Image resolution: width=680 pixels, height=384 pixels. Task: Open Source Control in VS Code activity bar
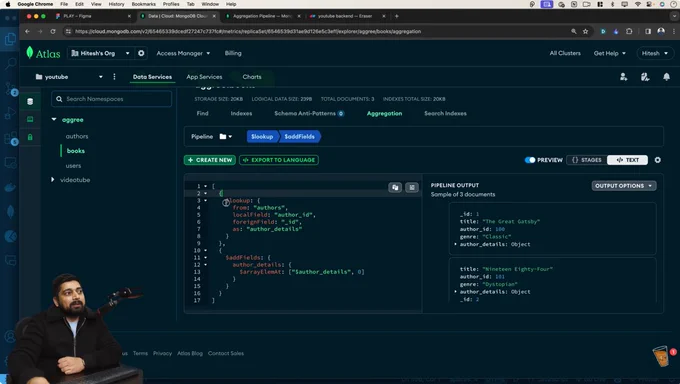[x=10, y=89]
